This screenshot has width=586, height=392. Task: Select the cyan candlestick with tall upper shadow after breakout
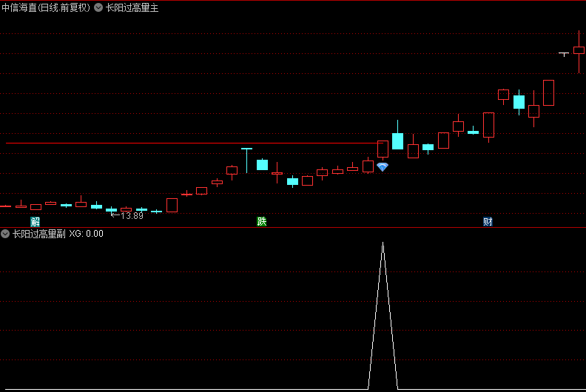coord(397,141)
